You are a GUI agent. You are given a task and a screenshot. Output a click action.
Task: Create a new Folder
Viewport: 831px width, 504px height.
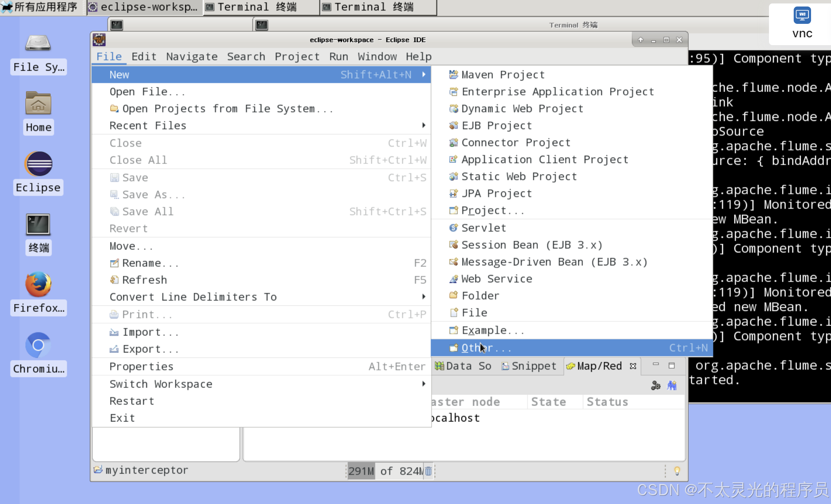click(x=572, y=295)
